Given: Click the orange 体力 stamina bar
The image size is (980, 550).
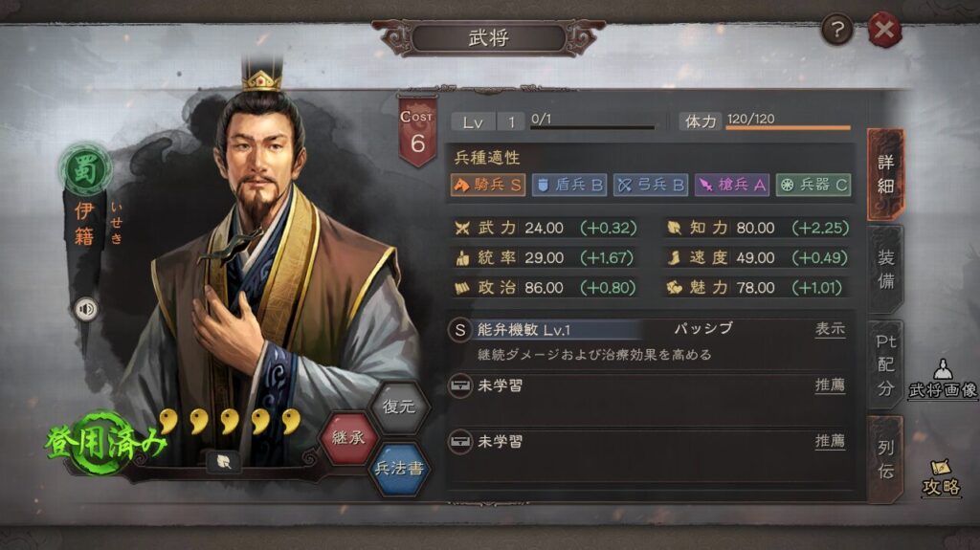Looking at the screenshot, I should (x=788, y=128).
